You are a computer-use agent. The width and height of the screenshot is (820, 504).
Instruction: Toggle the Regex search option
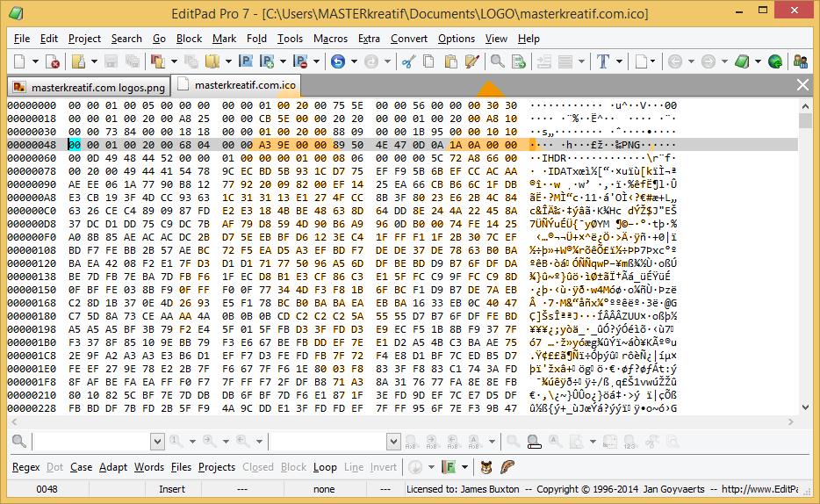26,467
